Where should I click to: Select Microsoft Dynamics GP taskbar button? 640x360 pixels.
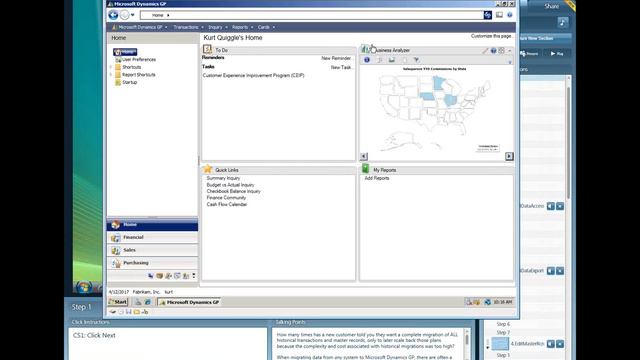[189, 302]
